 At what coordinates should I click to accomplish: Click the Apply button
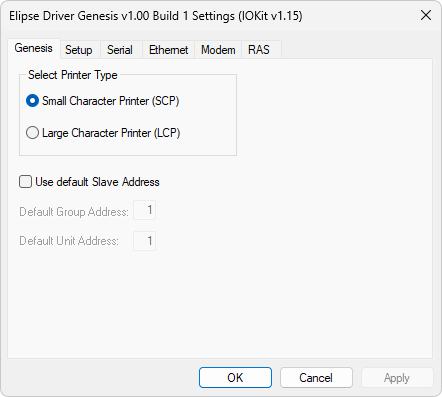[397, 378]
